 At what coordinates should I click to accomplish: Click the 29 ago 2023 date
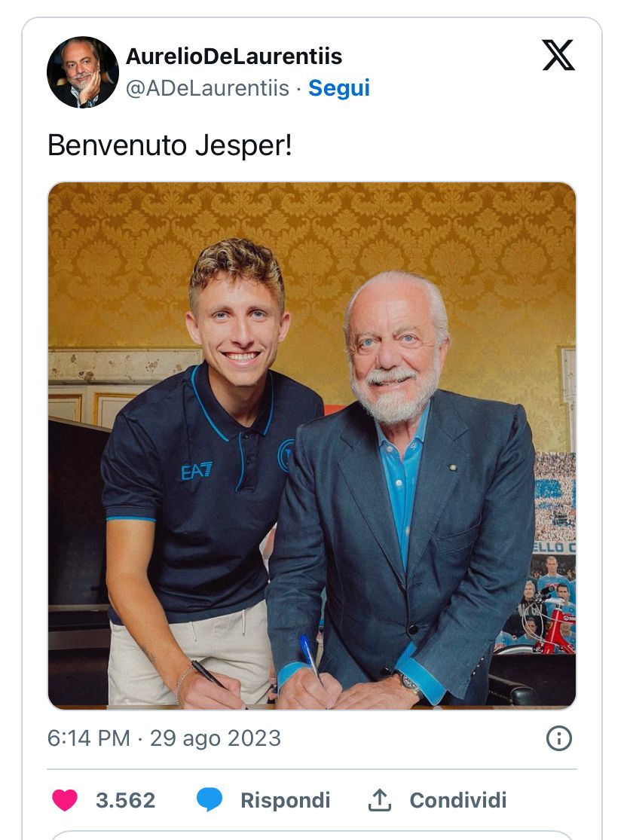point(216,738)
